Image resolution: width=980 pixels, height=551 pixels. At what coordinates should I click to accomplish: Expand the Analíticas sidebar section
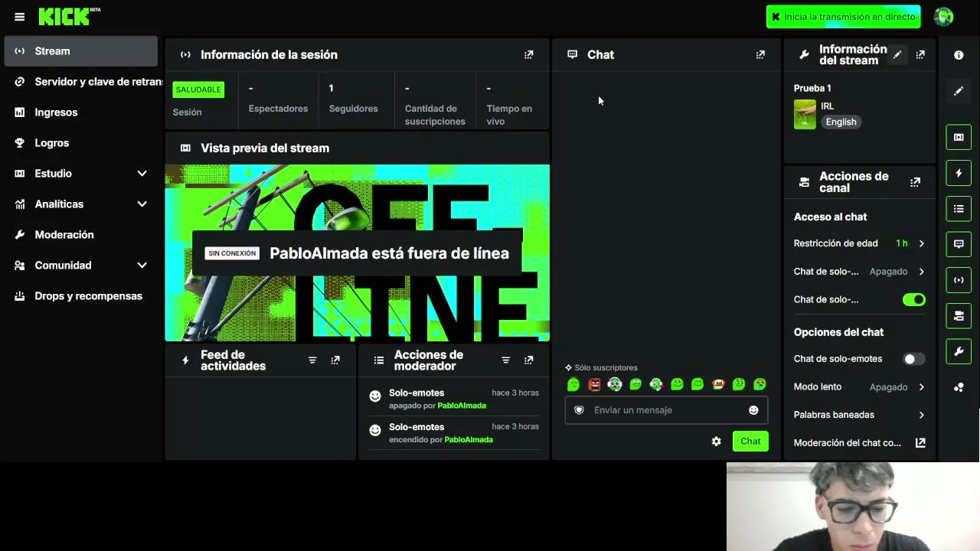[142, 204]
